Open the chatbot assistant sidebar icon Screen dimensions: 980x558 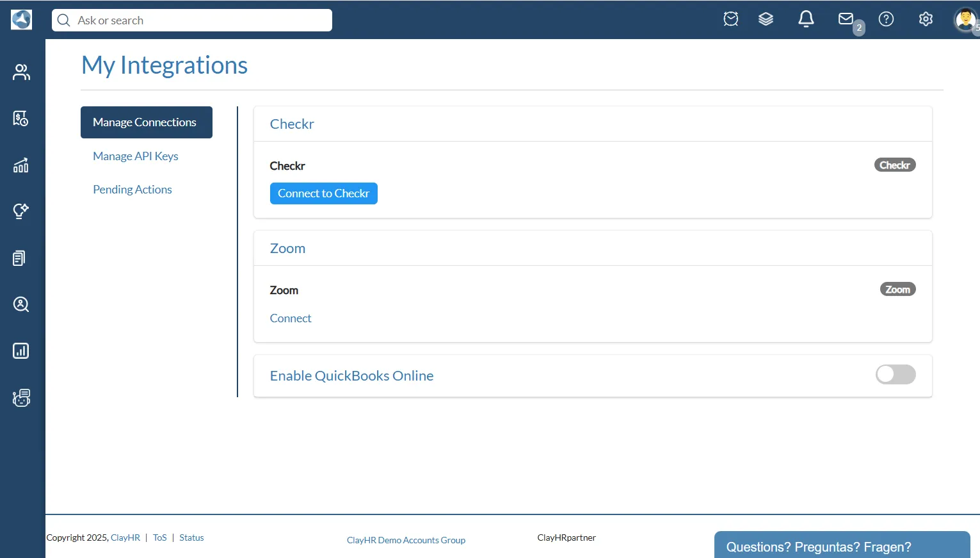(x=21, y=398)
